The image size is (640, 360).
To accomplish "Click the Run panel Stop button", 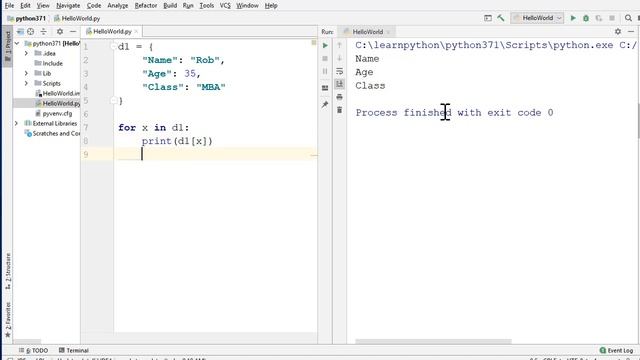I will pyautogui.click(x=325, y=59).
